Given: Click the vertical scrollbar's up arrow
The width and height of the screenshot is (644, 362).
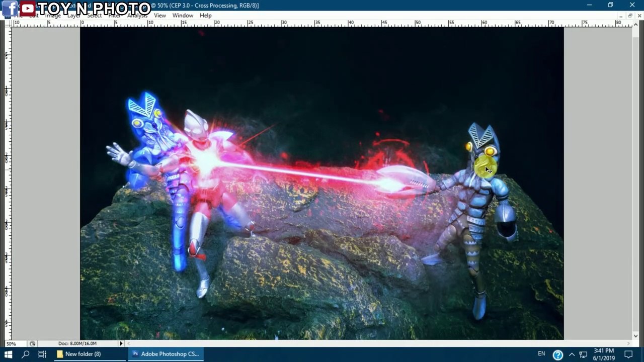Looking at the screenshot, I should point(636,24).
